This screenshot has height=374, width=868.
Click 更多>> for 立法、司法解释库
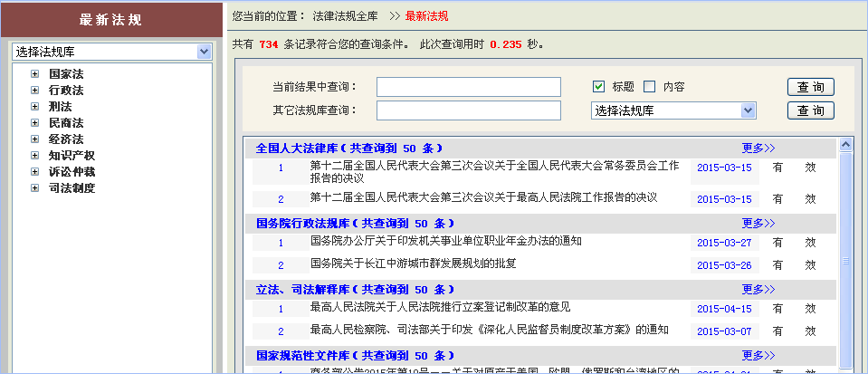coord(758,289)
